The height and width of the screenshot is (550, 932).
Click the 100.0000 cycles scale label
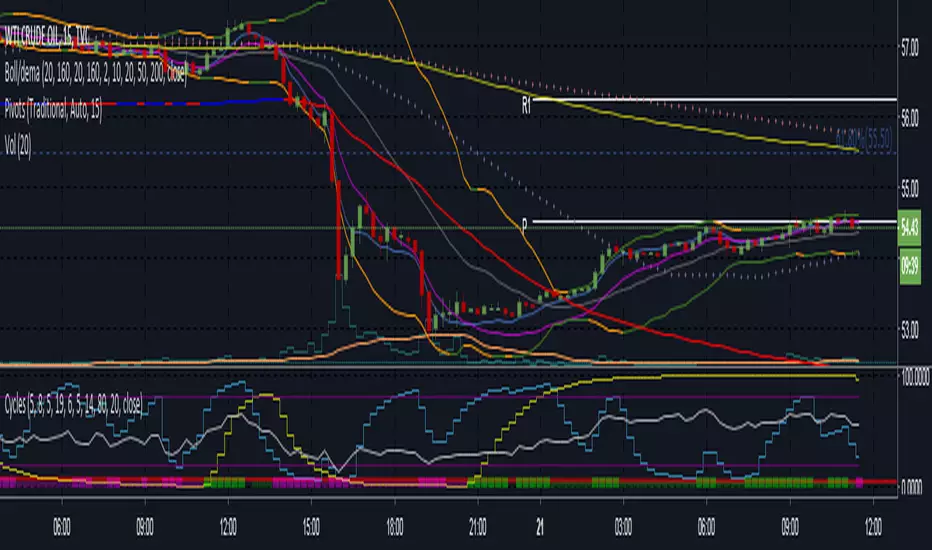[915, 378]
